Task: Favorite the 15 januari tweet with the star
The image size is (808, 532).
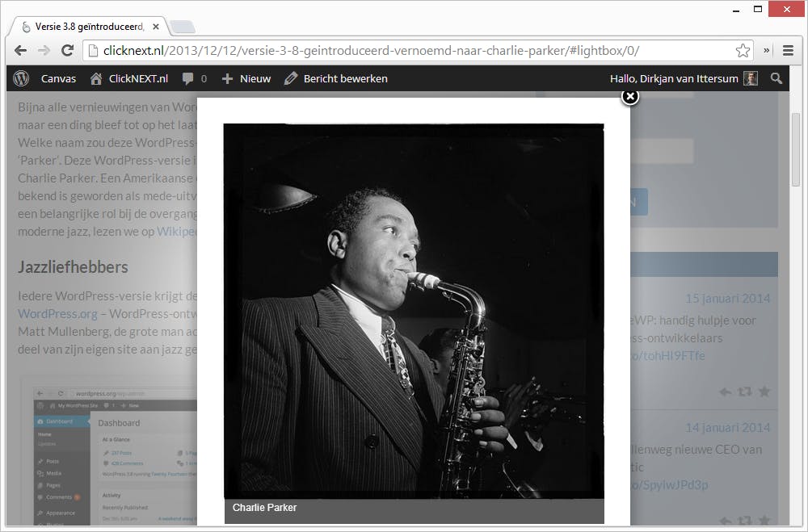Action: point(764,392)
